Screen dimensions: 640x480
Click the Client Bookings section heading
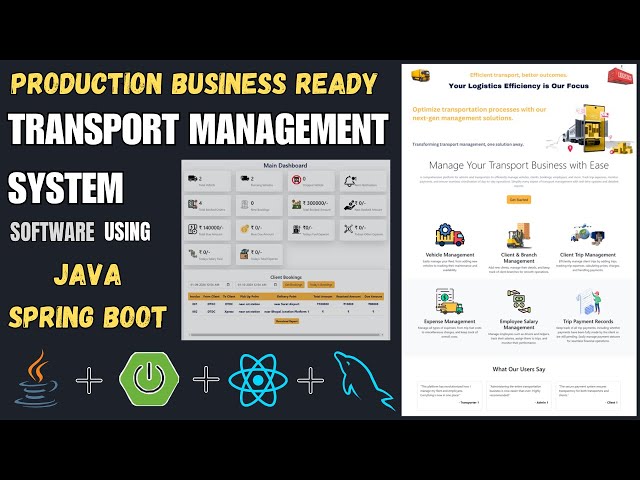(x=286, y=277)
